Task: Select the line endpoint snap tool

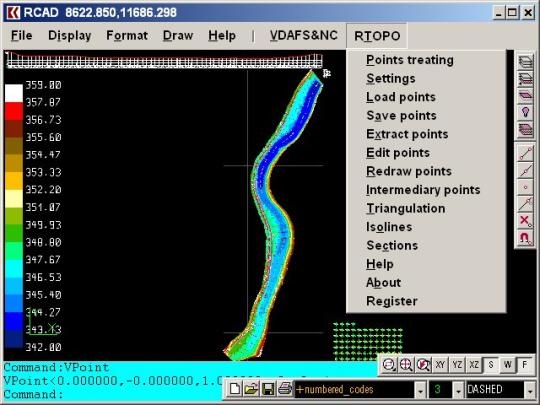Action: pyautogui.click(x=525, y=153)
